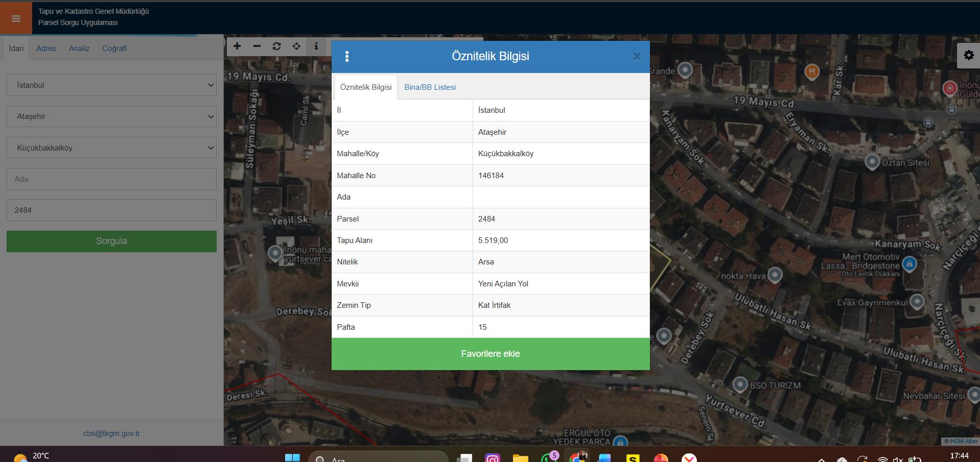
Task: Click the Parsel value 2484 in table
Action: (486, 219)
